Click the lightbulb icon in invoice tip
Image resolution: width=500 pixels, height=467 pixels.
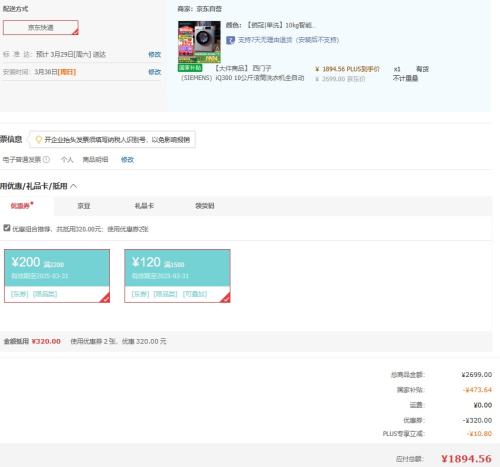tap(39, 139)
